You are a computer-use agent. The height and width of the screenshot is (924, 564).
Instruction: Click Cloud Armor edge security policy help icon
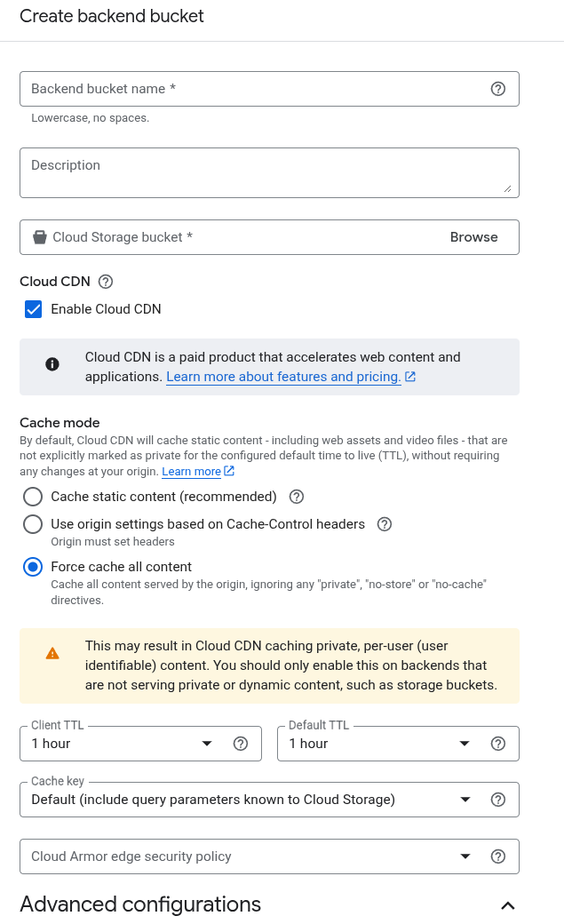coord(498,856)
